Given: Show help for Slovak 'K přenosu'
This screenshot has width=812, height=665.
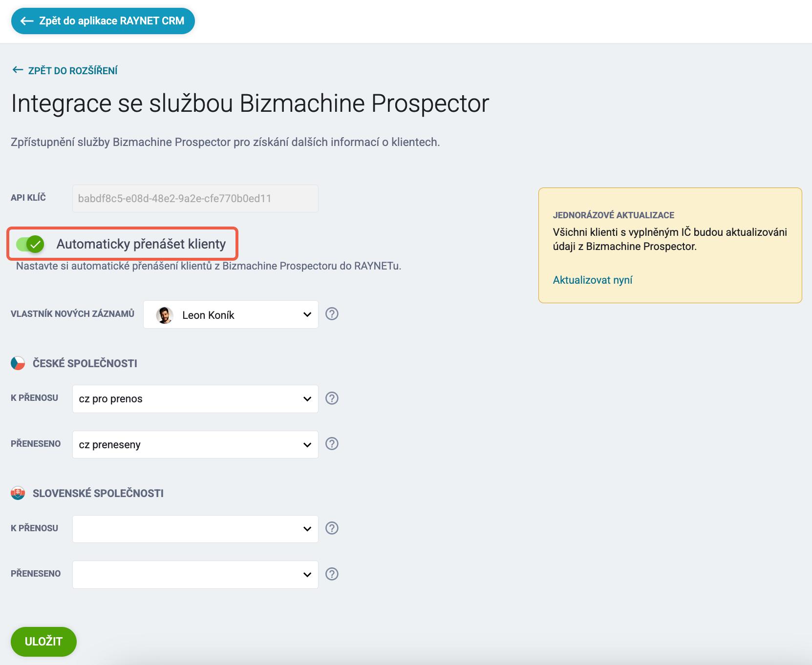Looking at the screenshot, I should click(x=332, y=528).
